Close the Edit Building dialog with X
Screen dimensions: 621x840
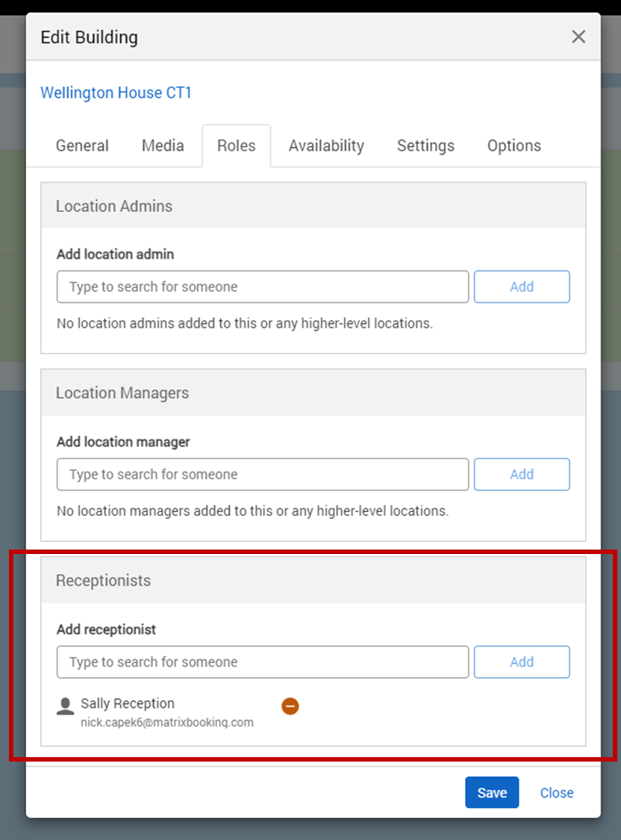tap(578, 37)
